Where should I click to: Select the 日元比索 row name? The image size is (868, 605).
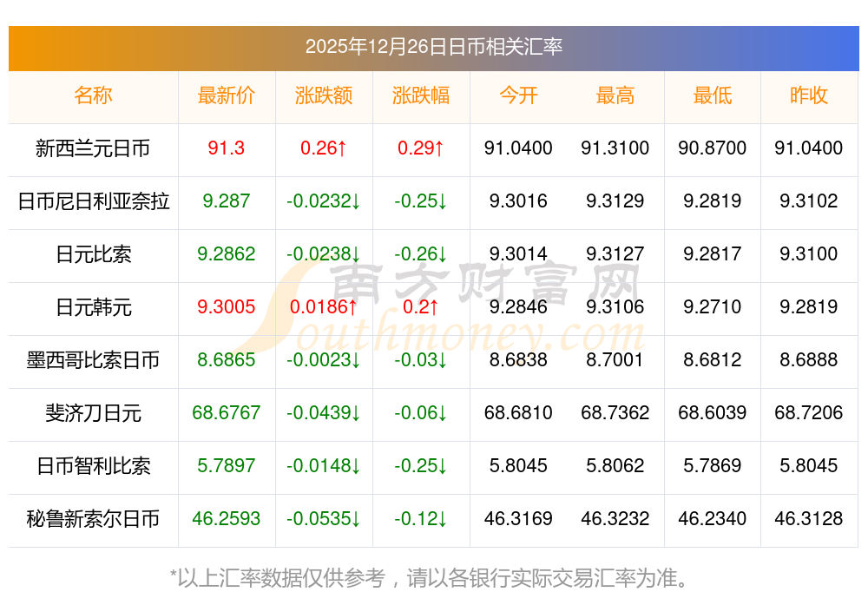point(93,254)
